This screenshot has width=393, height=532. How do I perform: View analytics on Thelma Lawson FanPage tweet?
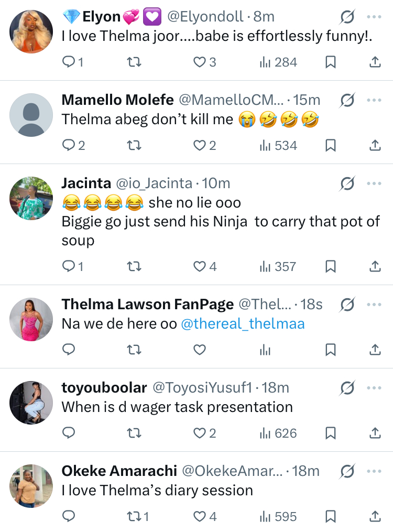265,350
